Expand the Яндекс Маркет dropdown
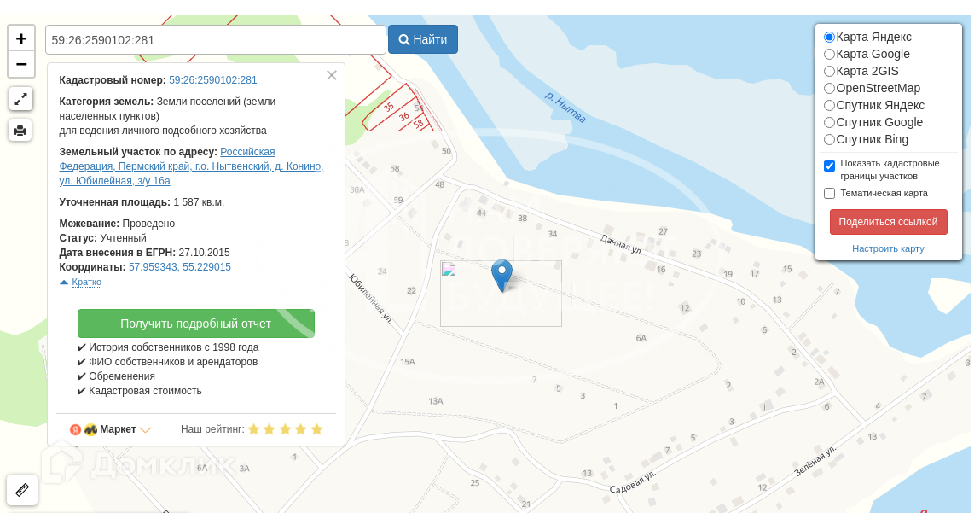This screenshot has width=980, height=513. pos(145,430)
